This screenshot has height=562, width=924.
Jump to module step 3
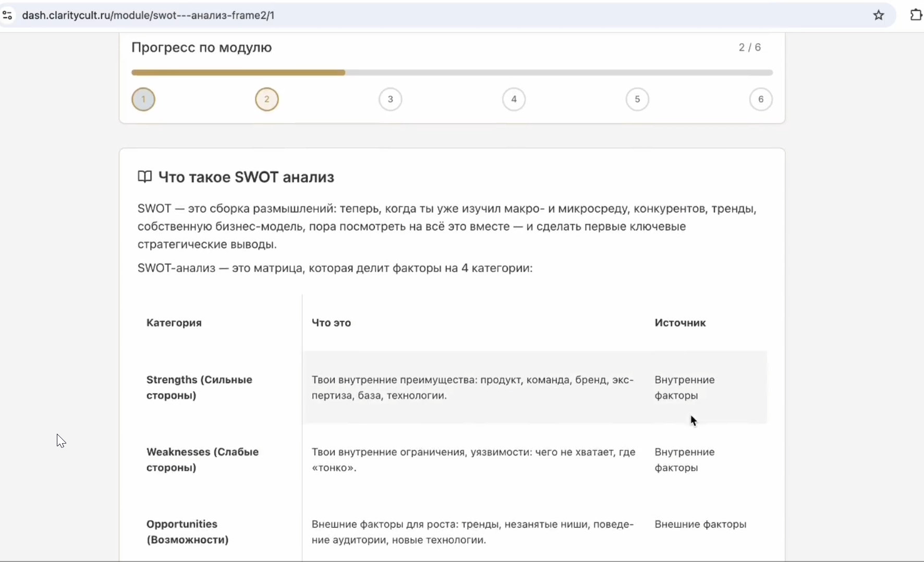(x=390, y=100)
